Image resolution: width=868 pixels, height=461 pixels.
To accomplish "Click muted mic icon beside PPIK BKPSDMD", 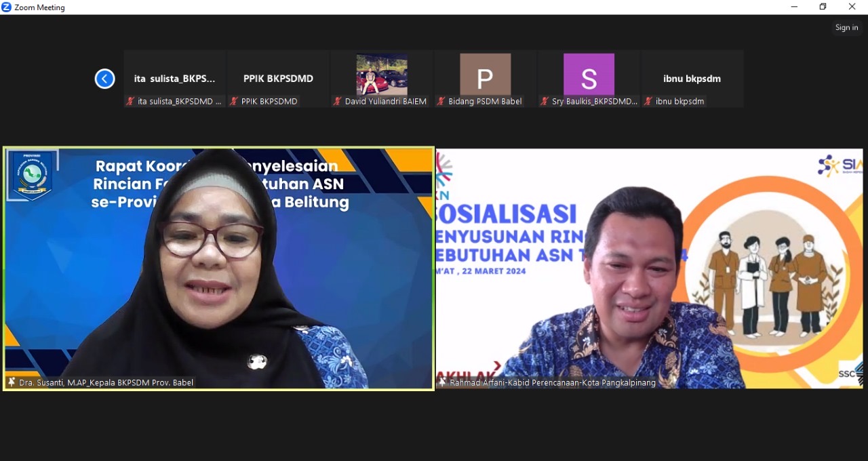I will click(x=234, y=102).
